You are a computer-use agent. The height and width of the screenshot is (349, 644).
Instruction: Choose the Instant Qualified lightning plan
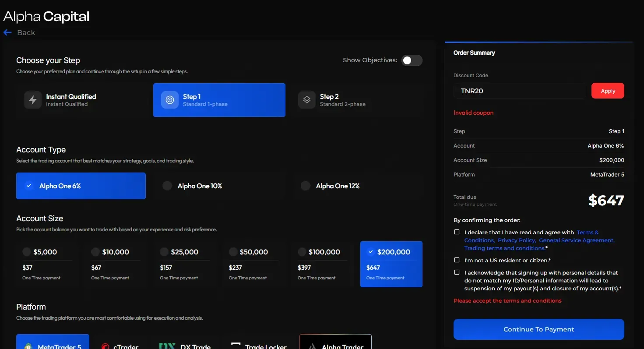click(83, 100)
